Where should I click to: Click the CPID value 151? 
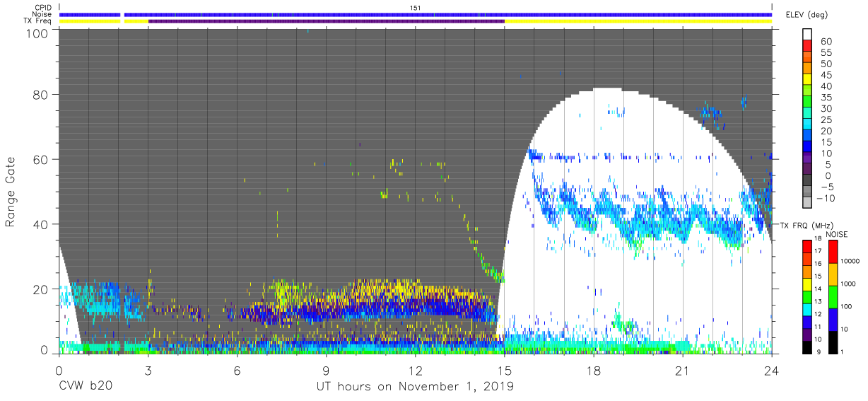tap(416, 8)
